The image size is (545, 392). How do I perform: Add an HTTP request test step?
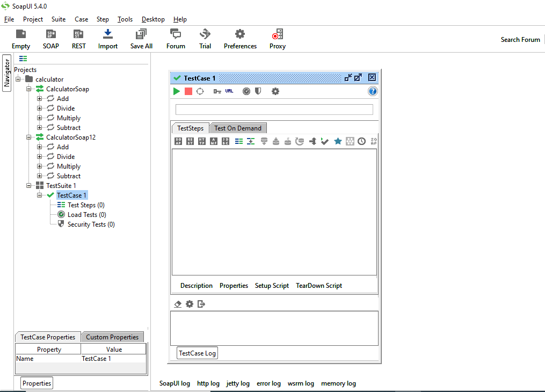(x=202, y=141)
